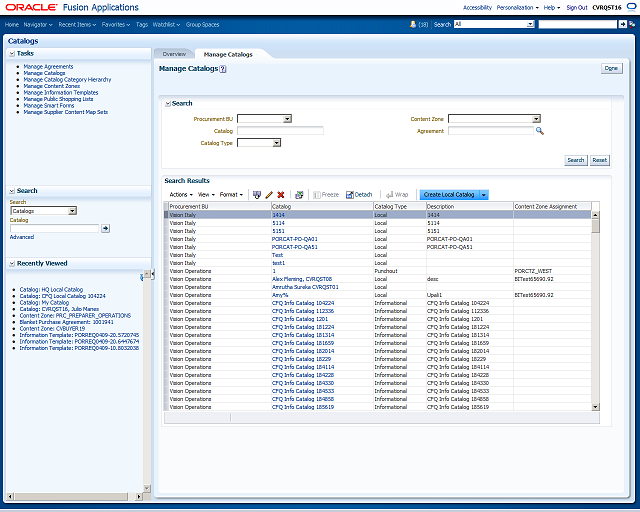This screenshot has height=512, width=640.
Task: Click into the Agreement input field
Action: (x=491, y=131)
